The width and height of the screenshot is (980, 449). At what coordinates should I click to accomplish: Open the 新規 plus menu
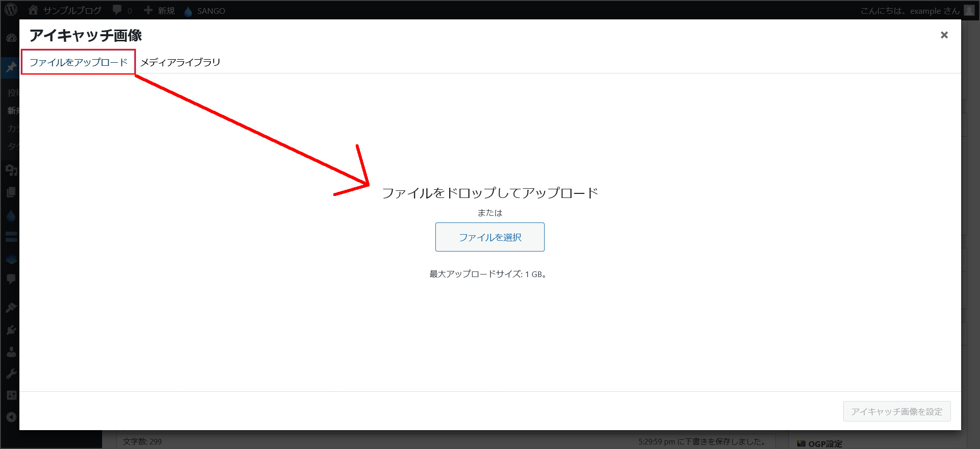coord(159,10)
